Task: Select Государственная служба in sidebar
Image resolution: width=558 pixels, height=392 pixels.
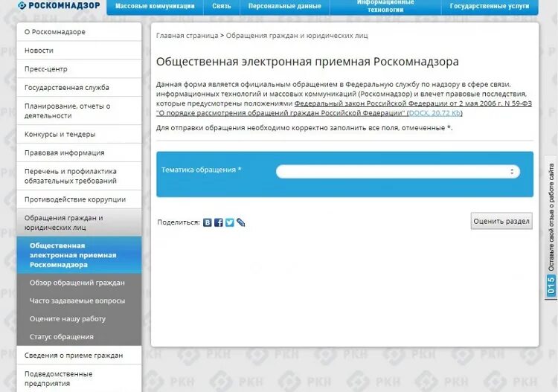Action: [x=79, y=88]
